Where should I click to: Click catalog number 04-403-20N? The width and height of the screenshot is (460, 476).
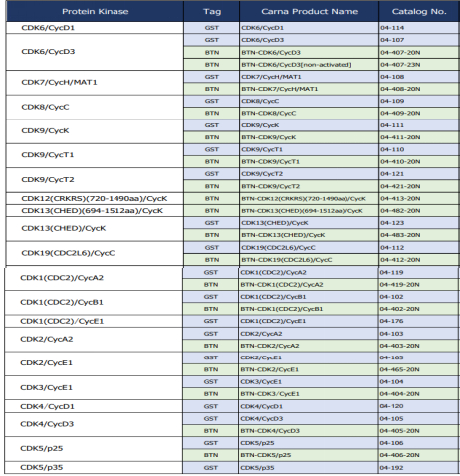pyautogui.click(x=399, y=346)
